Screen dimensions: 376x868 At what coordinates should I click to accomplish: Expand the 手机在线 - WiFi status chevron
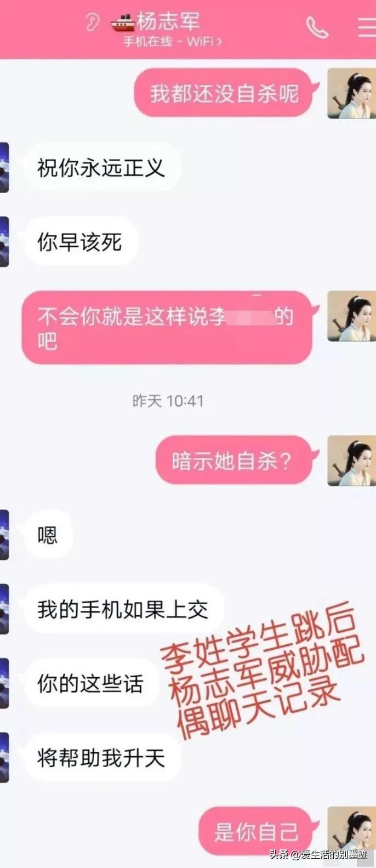click(220, 42)
